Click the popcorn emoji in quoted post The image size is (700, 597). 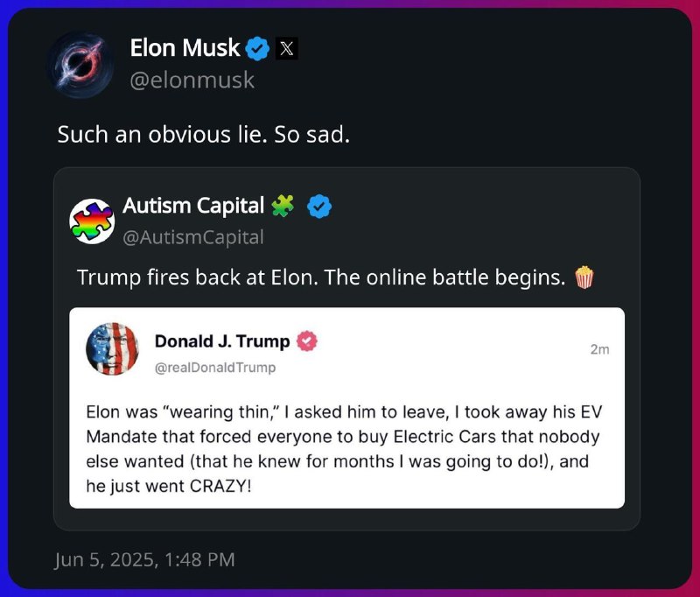[x=584, y=277]
